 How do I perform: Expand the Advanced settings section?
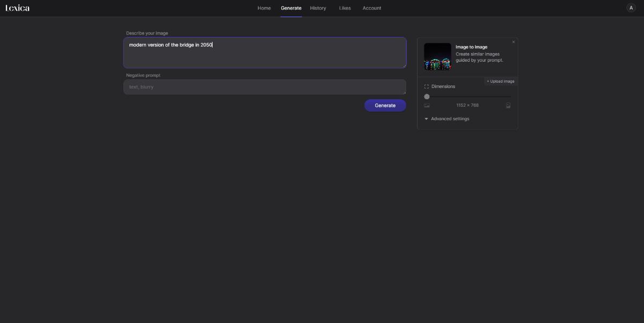[450, 119]
